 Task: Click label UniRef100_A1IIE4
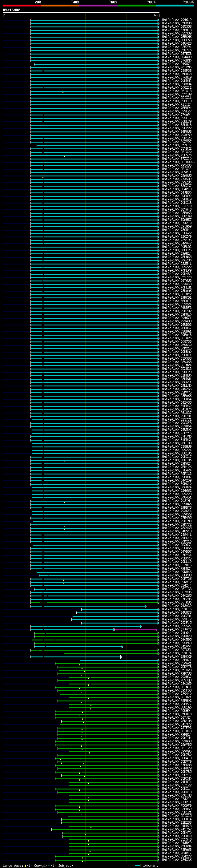click(x=176, y=104)
